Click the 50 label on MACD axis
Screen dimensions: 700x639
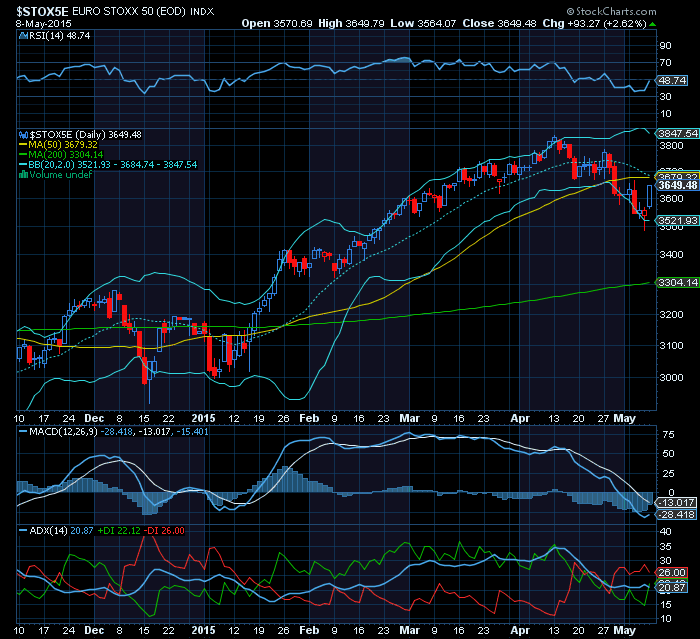668,454
